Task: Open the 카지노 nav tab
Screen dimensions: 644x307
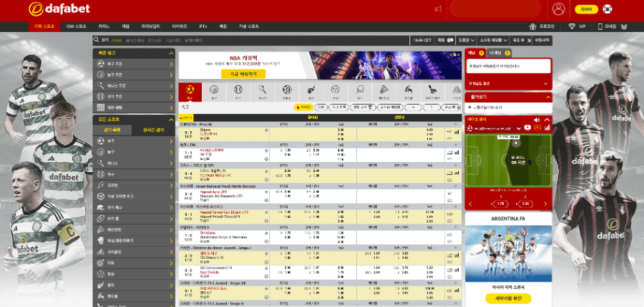Action: [x=104, y=26]
